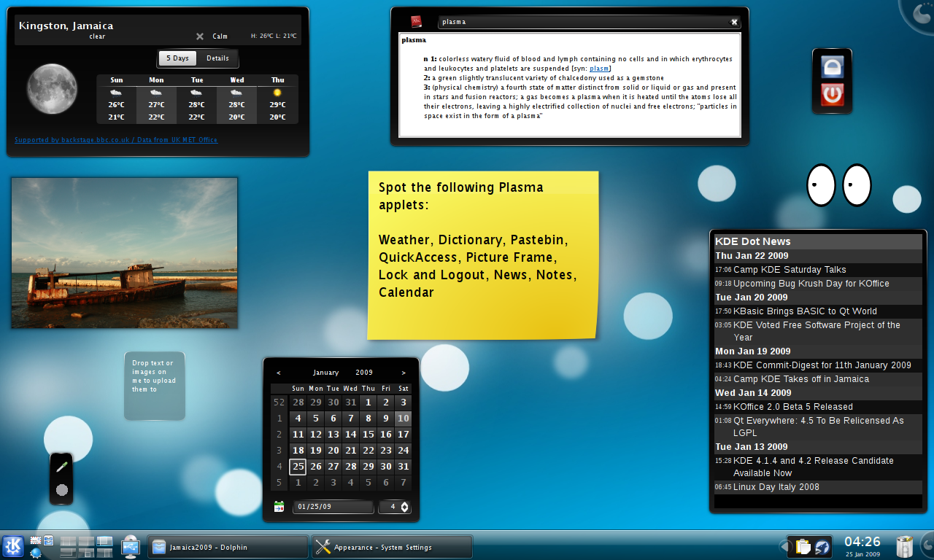Select the pencil icon in QuickAccess applet
The image size is (934, 560).
click(62, 467)
